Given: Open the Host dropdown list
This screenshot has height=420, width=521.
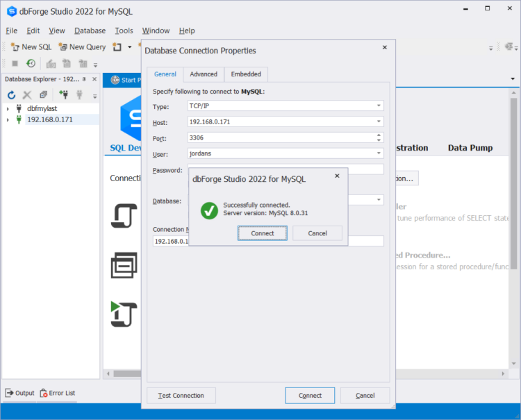Looking at the screenshot, I should (x=379, y=122).
